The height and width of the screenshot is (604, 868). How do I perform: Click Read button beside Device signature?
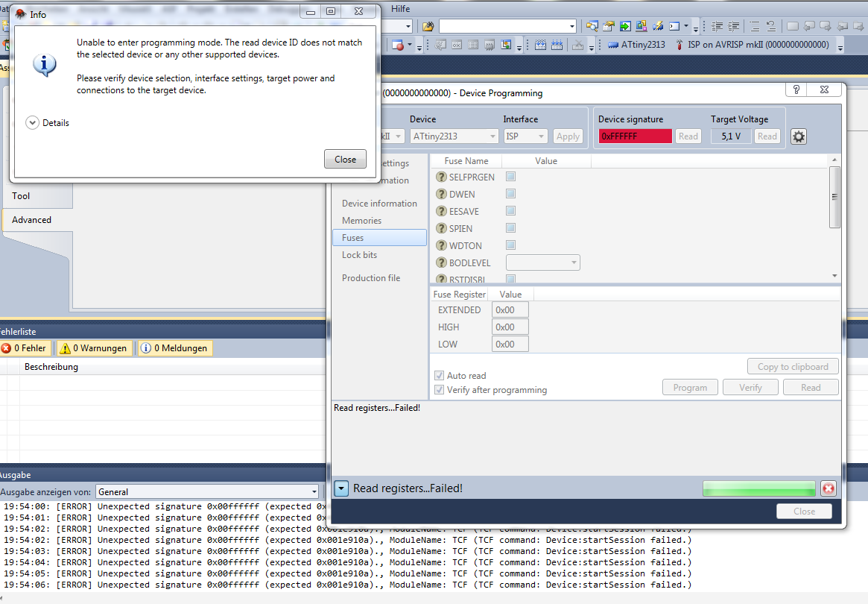(x=688, y=136)
